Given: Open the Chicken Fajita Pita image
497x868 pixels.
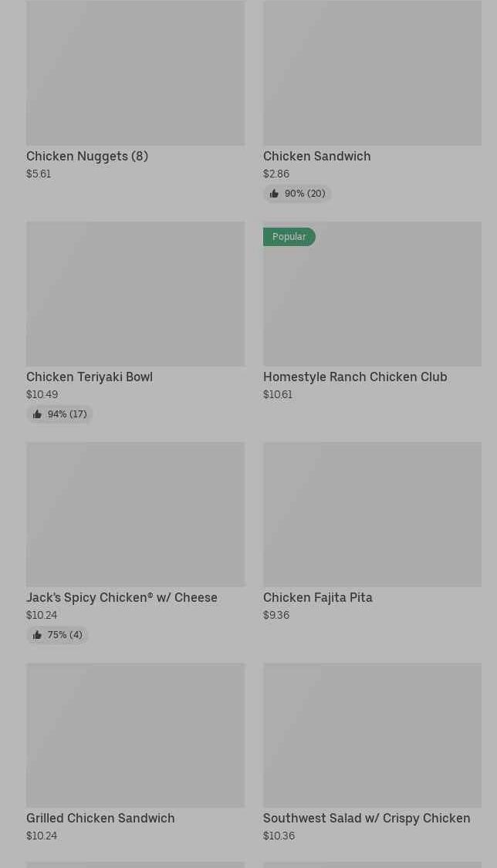Looking at the screenshot, I should coord(372,515).
